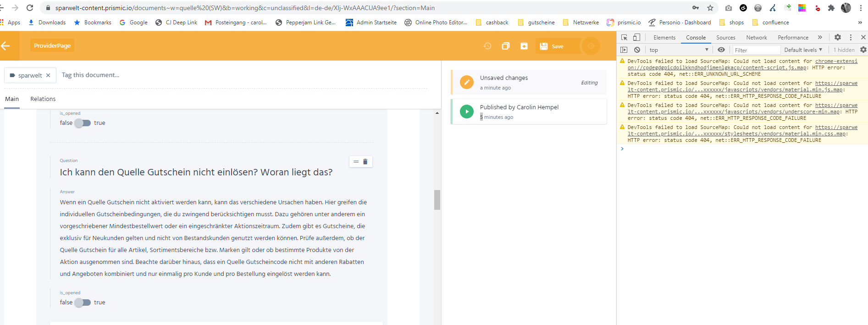Open the confluence bookmarks folder

770,22
